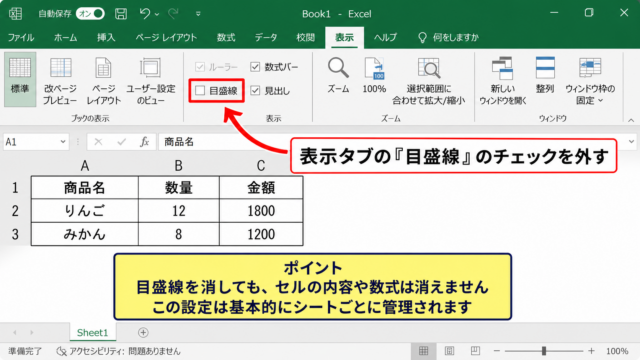
Task: Switch to the 挿入 tab
Action: click(x=106, y=38)
